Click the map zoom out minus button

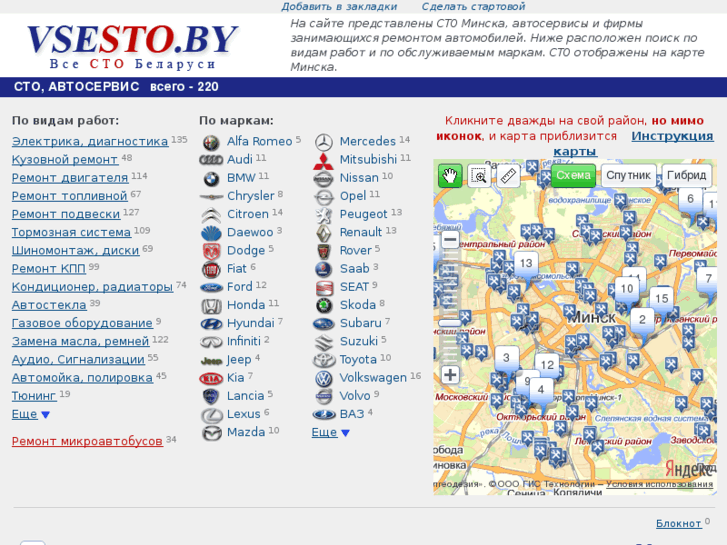(450, 240)
